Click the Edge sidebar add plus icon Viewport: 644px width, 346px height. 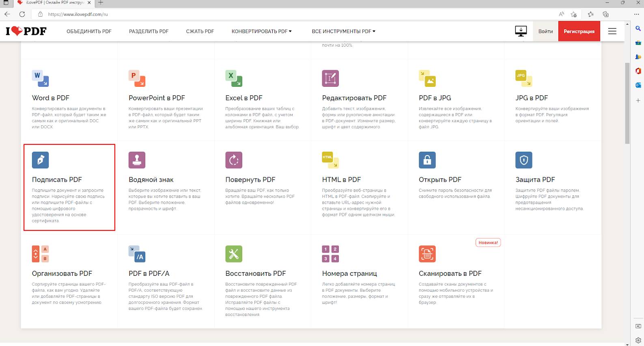[638, 100]
